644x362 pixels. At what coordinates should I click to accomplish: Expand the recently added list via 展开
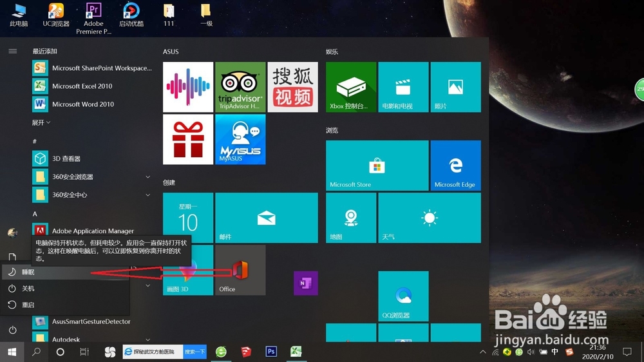pos(41,122)
